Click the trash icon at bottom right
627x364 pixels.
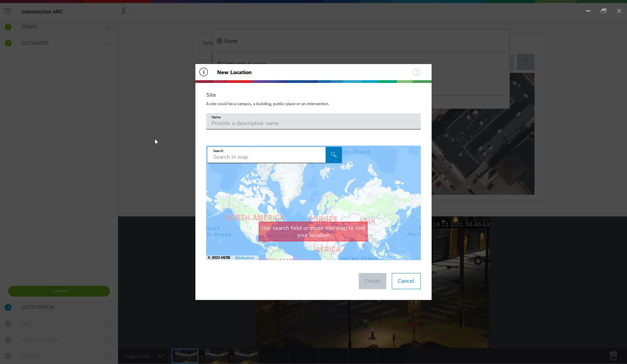click(613, 356)
